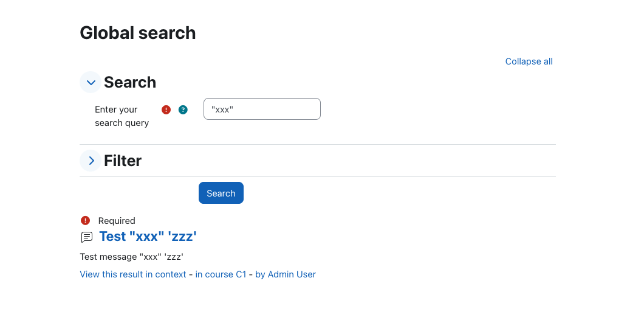This screenshot has width=644, height=334.
Task: Open View this result in context link
Action: [x=133, y=274]
